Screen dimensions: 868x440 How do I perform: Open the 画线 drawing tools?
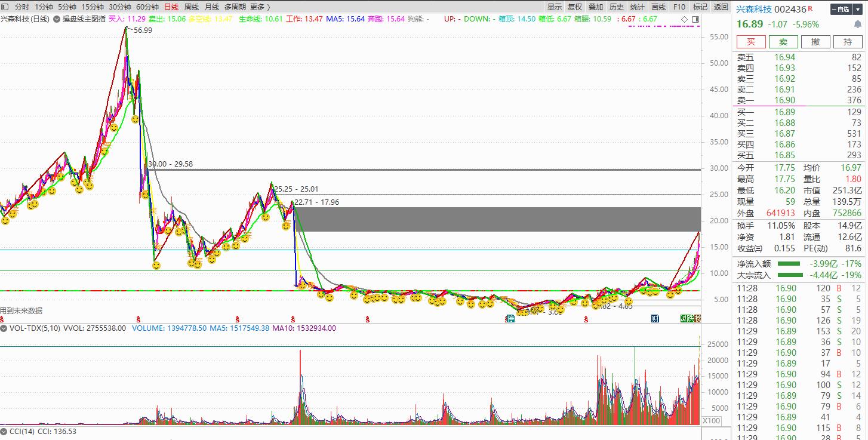(x=658, y=7)
